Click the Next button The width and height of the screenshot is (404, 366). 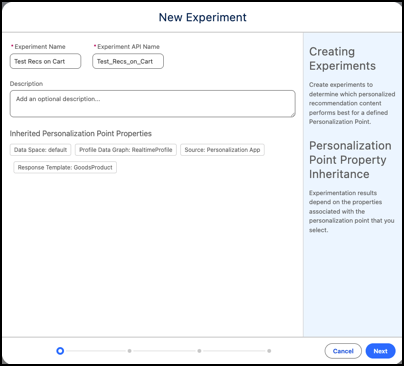click(380, 351)
